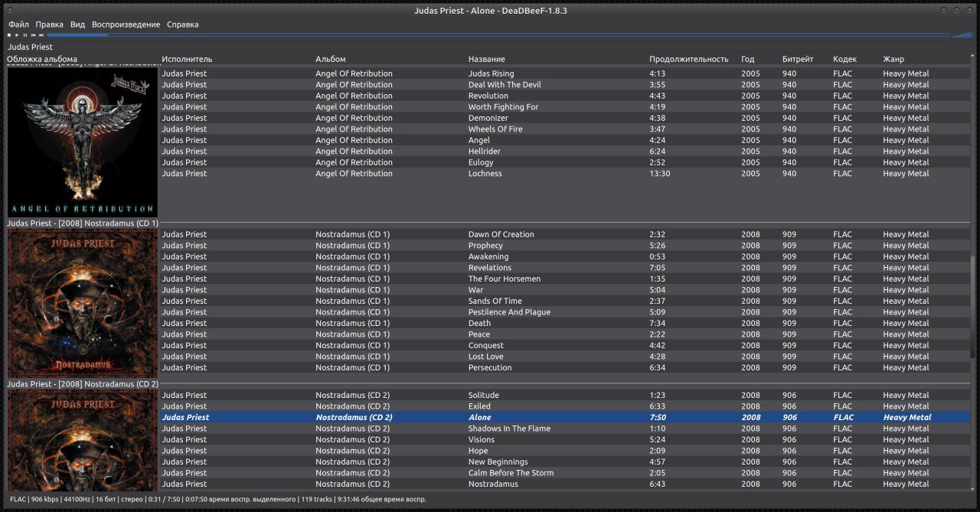Click the Angel Of Retribution album cover
Image resolution: width=980 pixels, height=512 pixels.
click(82, 142)
